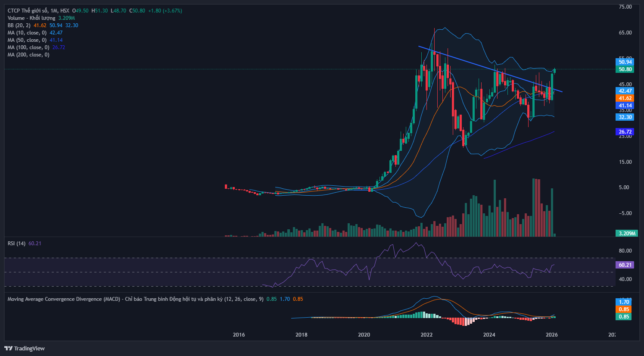The image size is (644, 356).
Task: Select the "RSI (14)" indicator legend
Action: [x=17, y=244]
